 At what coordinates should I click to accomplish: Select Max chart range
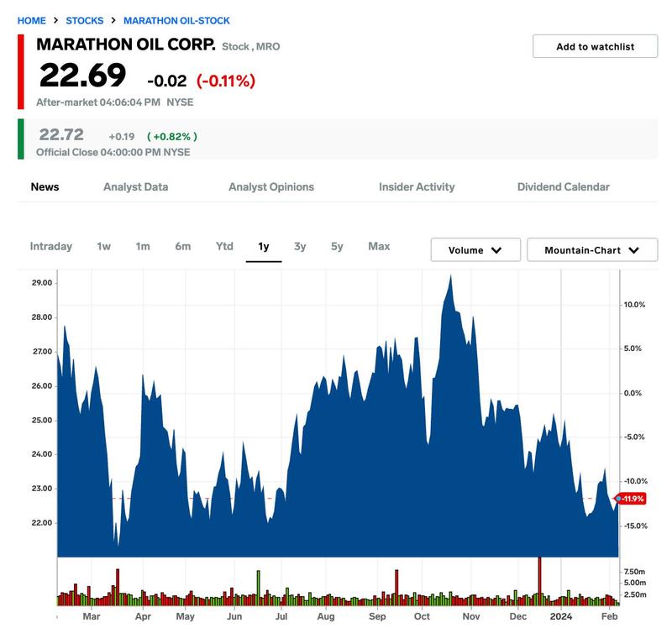click(379, 246)
